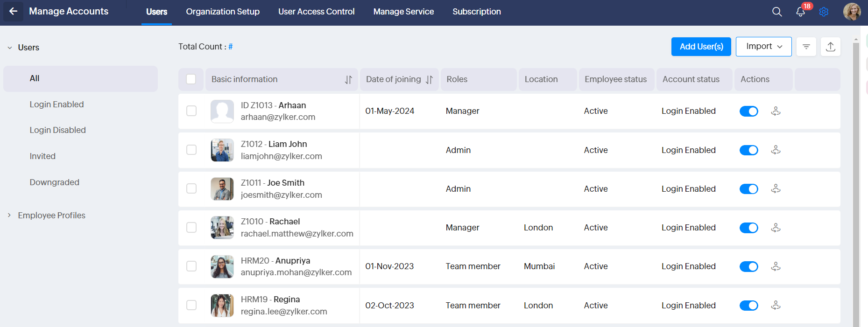Open the filter icon next to Import
868x327 pixels.
pos(806,47)
